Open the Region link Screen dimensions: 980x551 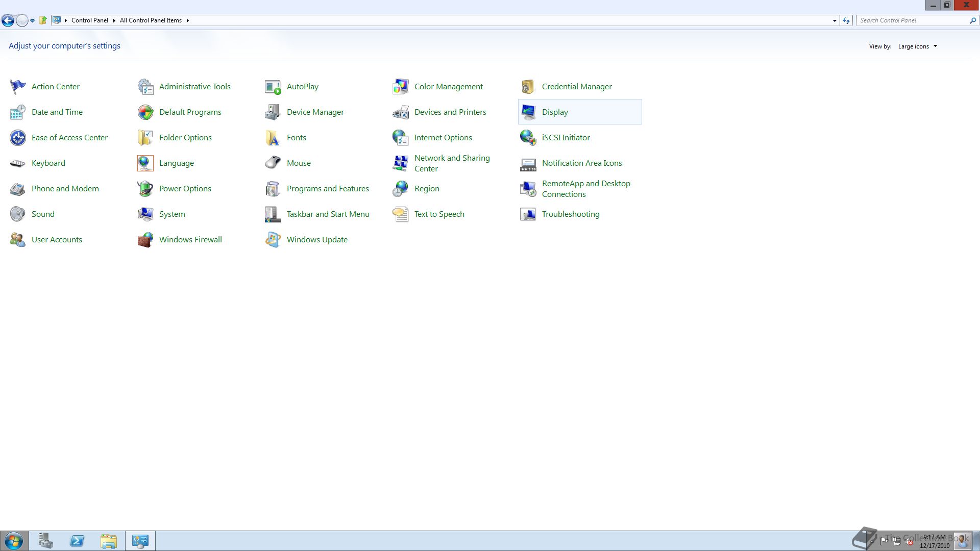click(427, 189)
